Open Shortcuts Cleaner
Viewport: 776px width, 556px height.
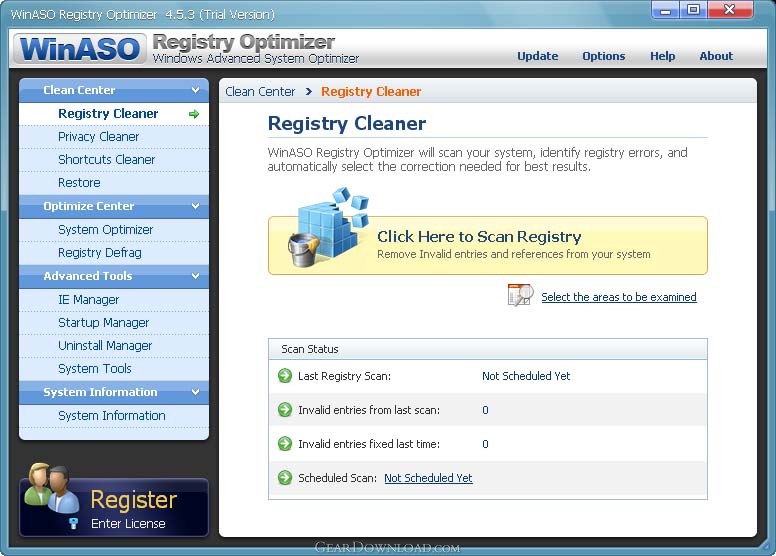point(114,160)
